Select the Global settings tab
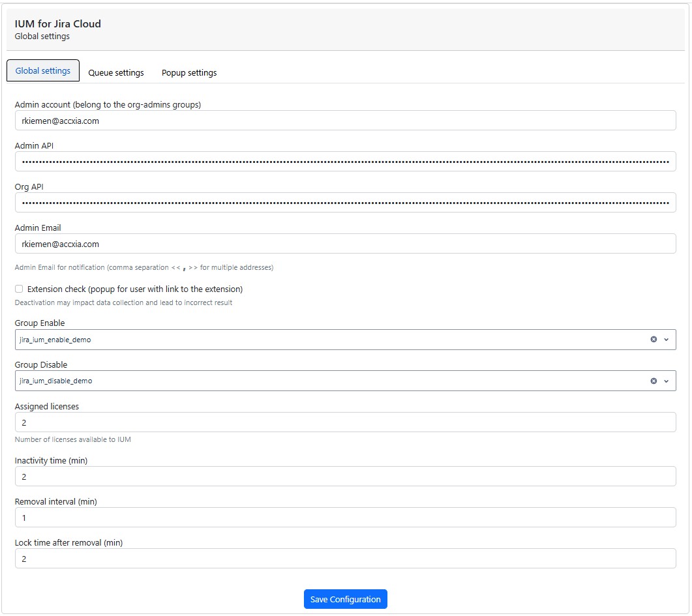The width and height of the screenshot is (692, 616). tap(42, 69)
